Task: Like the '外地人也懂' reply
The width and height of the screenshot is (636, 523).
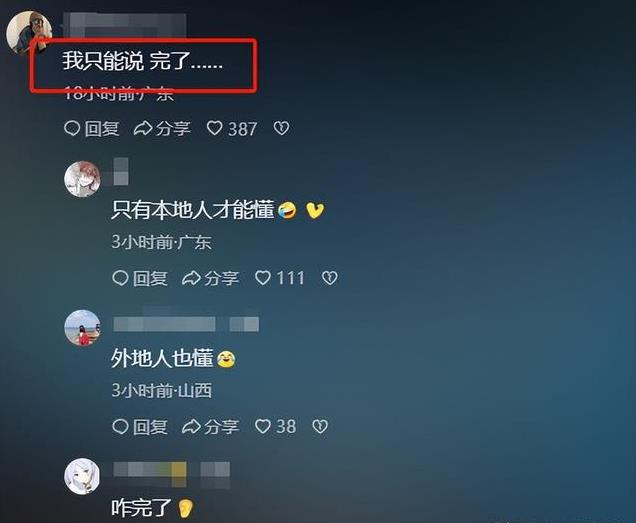Action: tap(275, 426)
